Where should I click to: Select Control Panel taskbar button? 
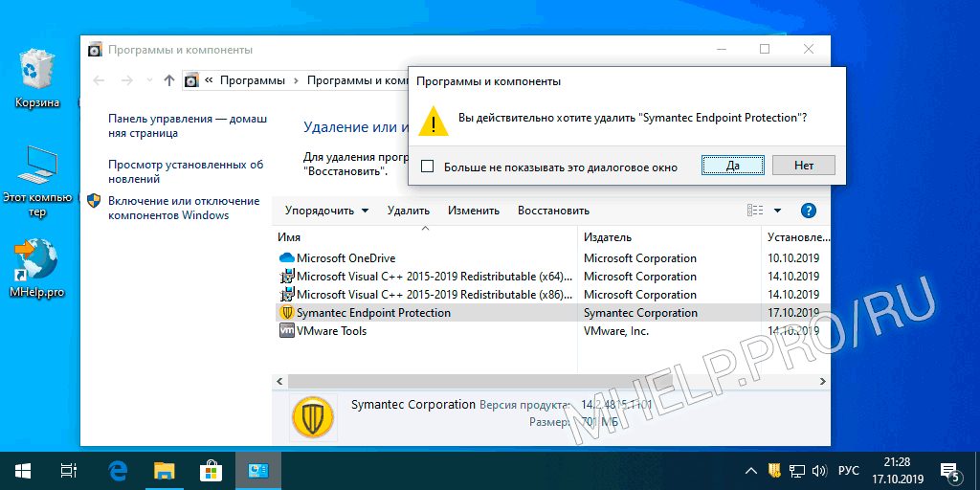pyautogui.click(x=258, y=471)
